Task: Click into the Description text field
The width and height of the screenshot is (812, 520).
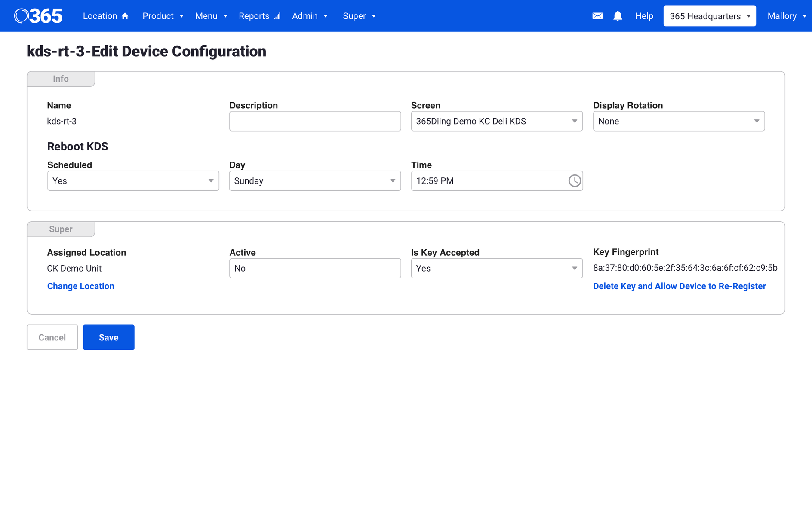Action: (x=315, y=121)
